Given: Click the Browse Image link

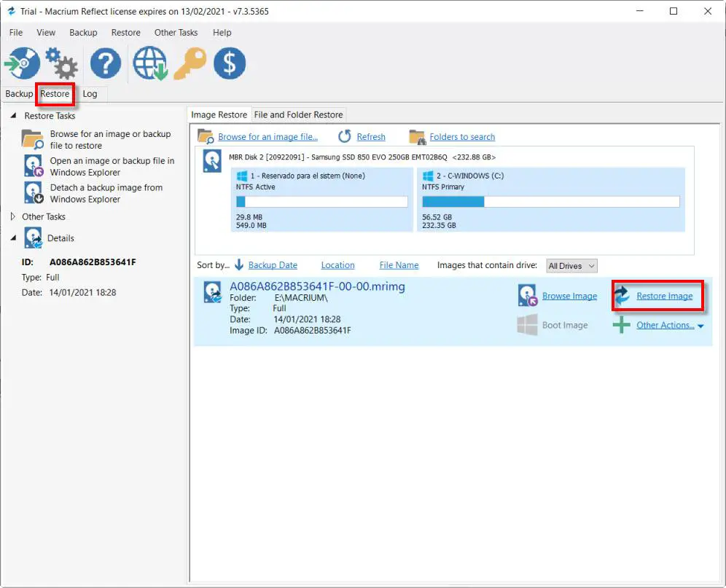Looking at the screenshot, I should pyautogui.click(x=569, y=296).
